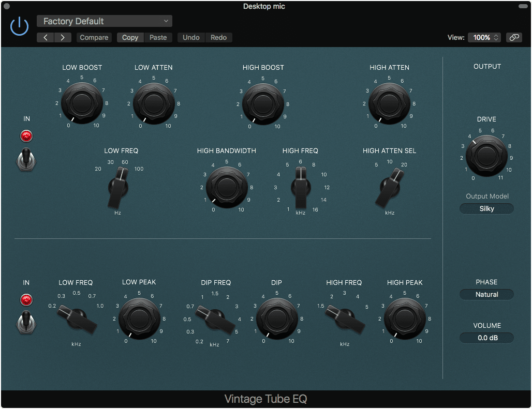Viewport: 532px width, 409px height.
Task: Click the plugin power button icon
Action: (19, 26)
